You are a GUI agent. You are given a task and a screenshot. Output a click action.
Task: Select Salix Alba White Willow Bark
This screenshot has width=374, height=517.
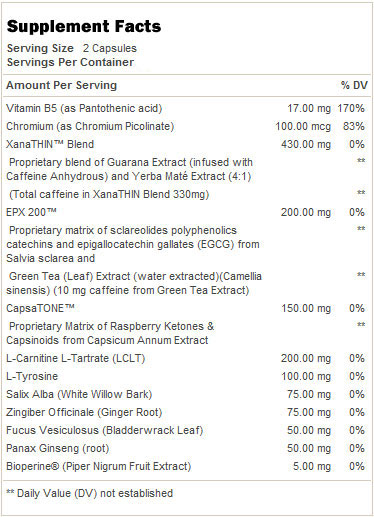pyautogui.click(x=79, y=394)
